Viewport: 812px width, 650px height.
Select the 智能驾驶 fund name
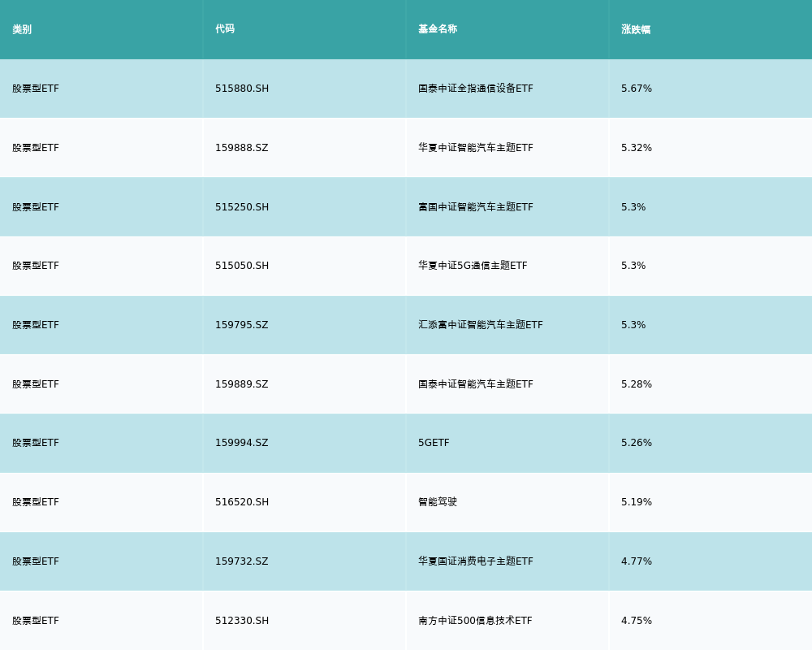click(438, 502)
